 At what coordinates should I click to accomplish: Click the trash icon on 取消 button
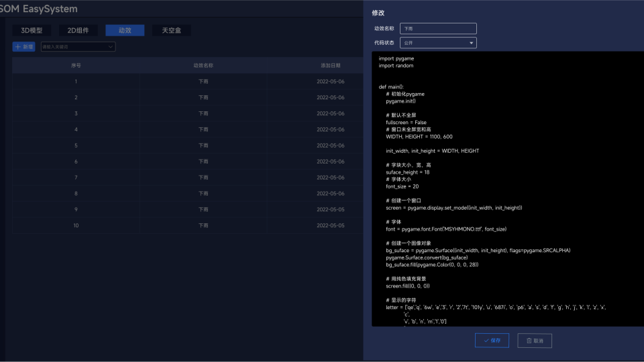(529, 341)
